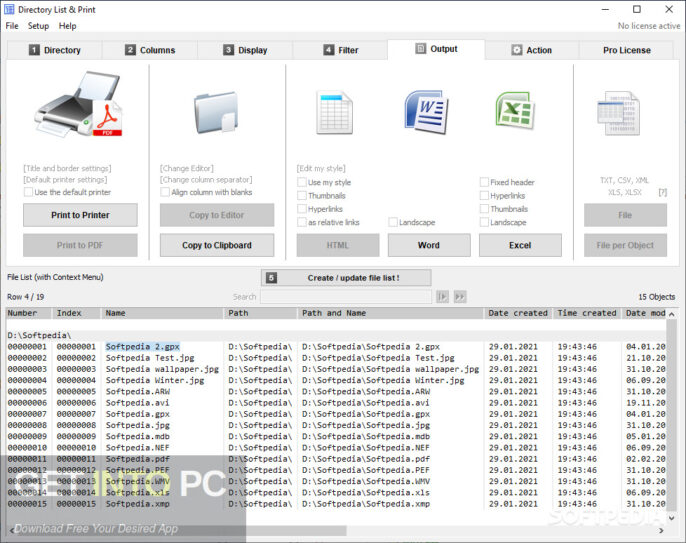Open the Setup menu
The width and height of the screenshot is (686, 543).
pyautogui.click(x=38, y=26)
